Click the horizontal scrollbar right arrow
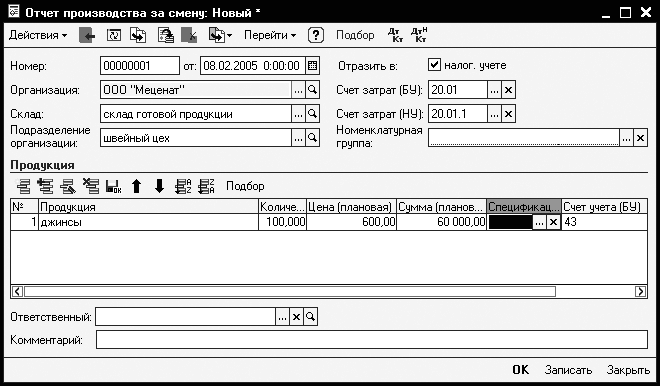Viewport: 660px width, 386px height. pos(641,291)
